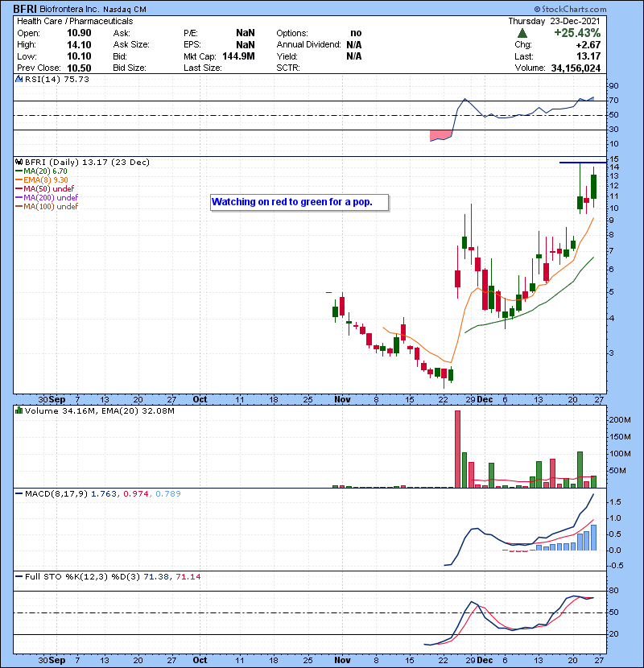Click the Volume 34,156,024 value
The height and width of the screenshot is (668, 644).
[x=576, y=68]
